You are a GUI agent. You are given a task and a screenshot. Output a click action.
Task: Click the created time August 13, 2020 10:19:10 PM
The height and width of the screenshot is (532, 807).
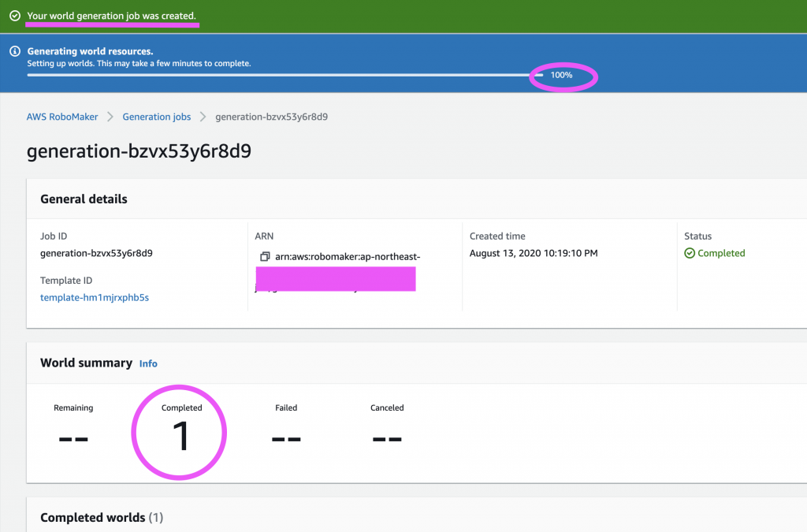534,253
